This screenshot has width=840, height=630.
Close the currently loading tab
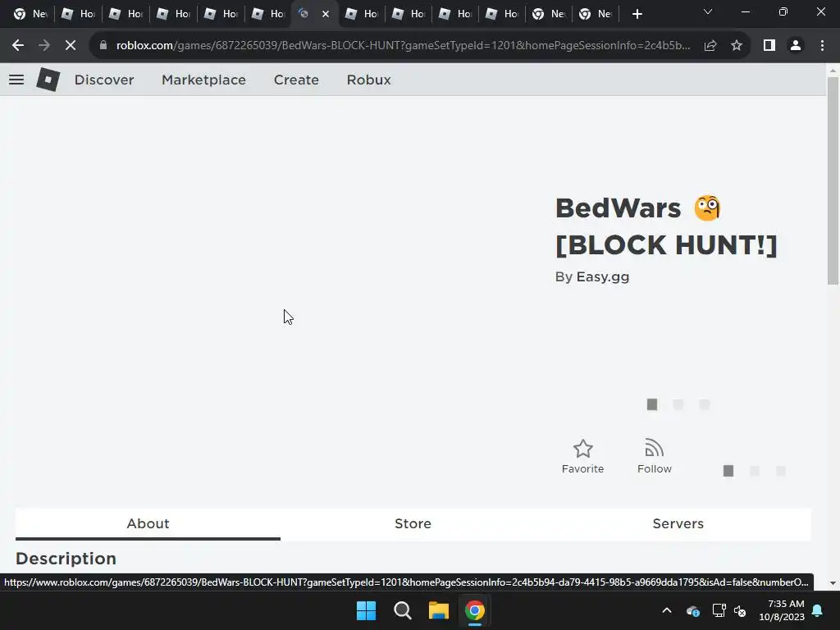326,14
